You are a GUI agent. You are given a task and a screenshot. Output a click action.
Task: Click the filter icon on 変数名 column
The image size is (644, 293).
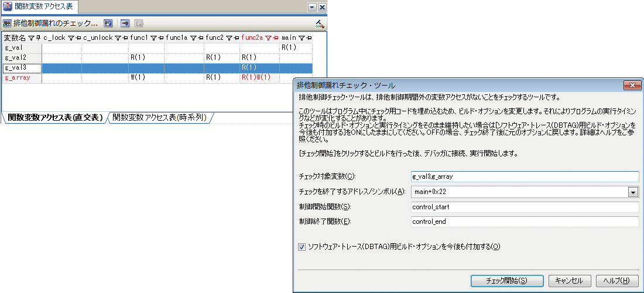31,38
